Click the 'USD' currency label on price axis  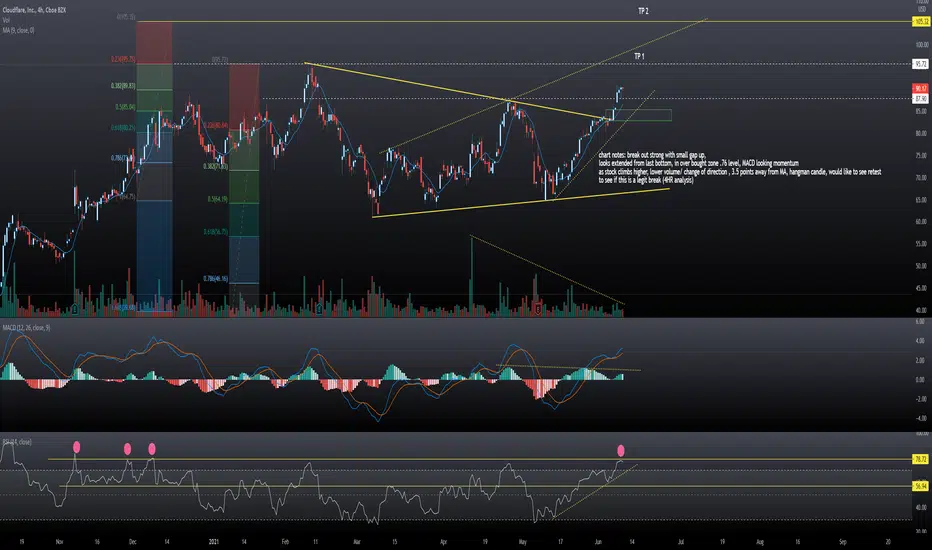pyautogui.click(x=922, y=10)
